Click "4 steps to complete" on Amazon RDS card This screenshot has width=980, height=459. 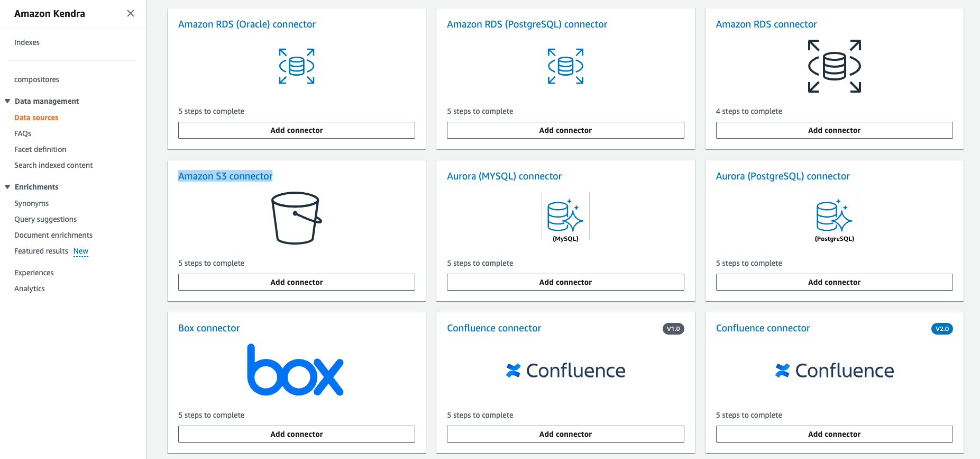pos(749,111)
